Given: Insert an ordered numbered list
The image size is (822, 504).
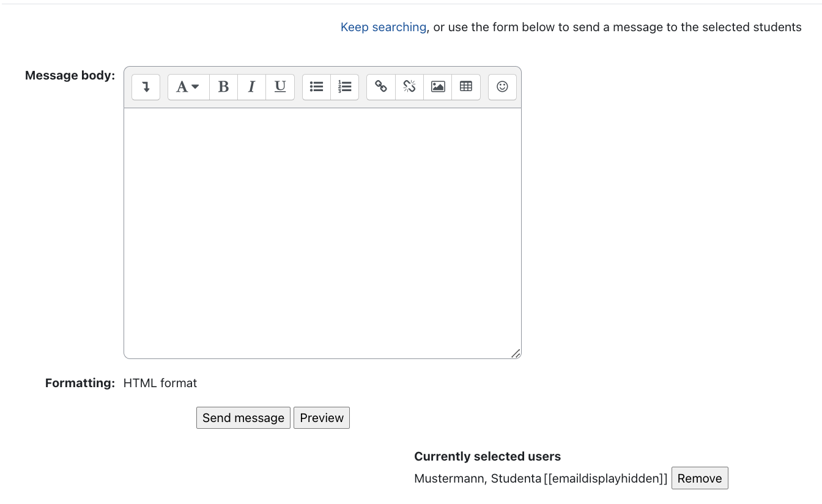Looking at the screenshot, I should tap(345, 87).
